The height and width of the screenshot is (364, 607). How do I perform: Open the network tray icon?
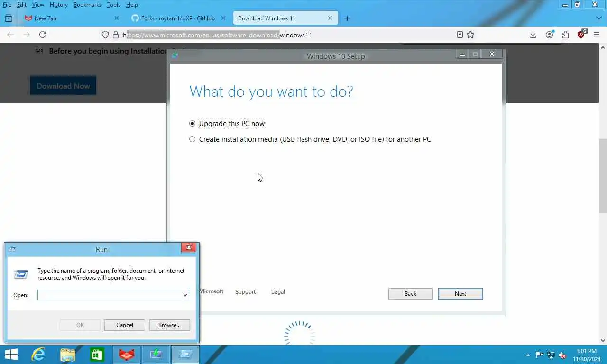click(x=551, y=355)
